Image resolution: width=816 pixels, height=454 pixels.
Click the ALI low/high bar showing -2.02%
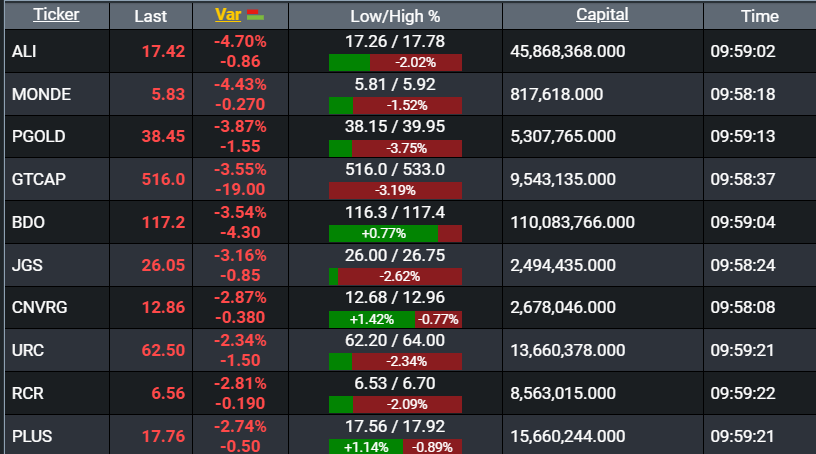[x=396, y=62]
